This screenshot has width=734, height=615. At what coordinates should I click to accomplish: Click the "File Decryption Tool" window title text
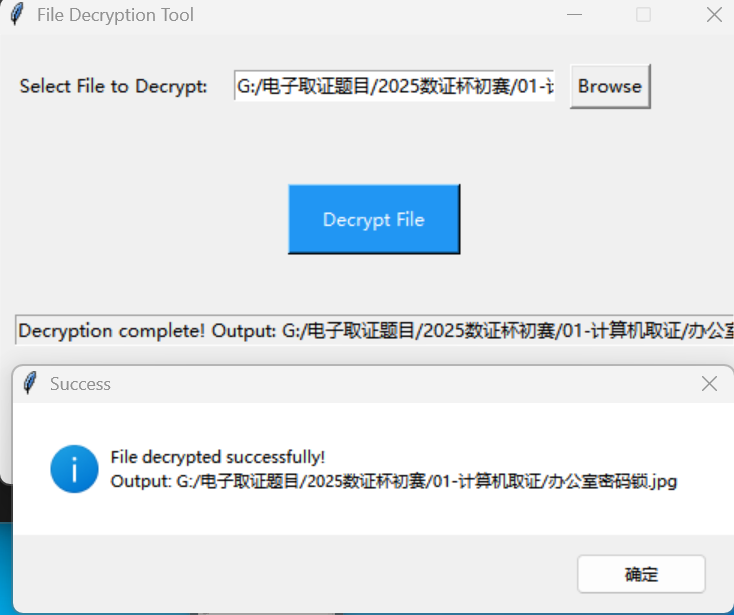pos(115,15)
